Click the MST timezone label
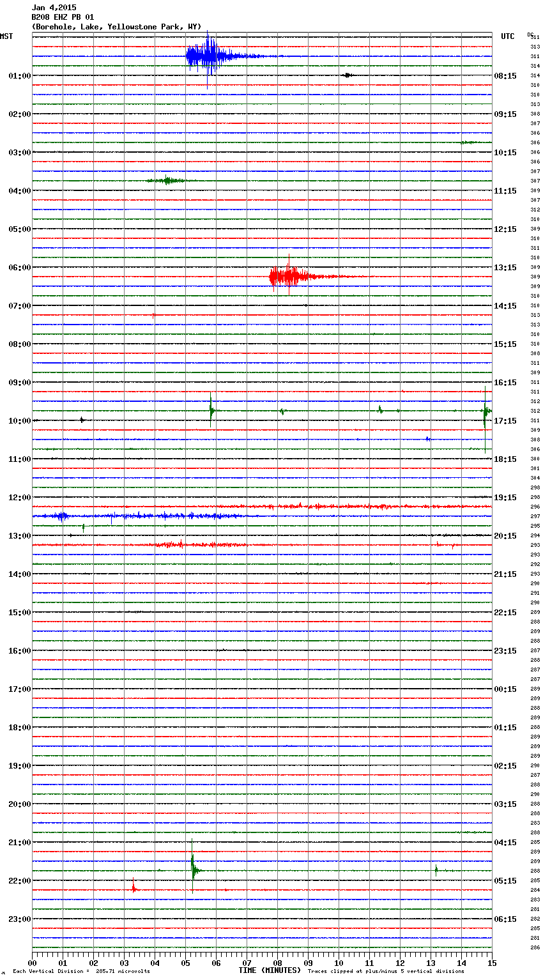 tap(6, 36)
